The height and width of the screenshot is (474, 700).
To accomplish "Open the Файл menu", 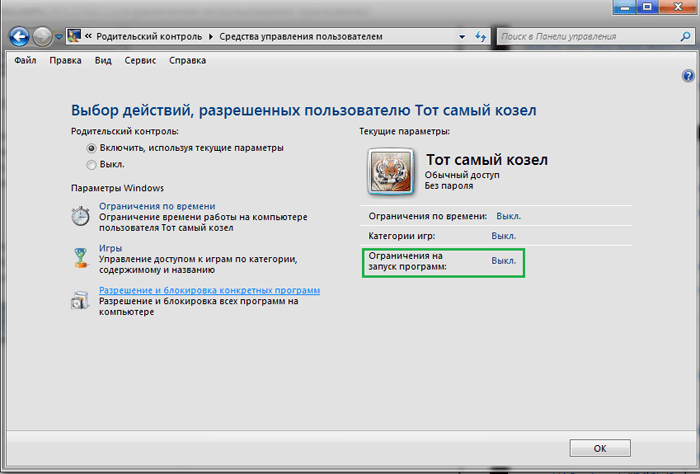I will (x=25, y=60).
